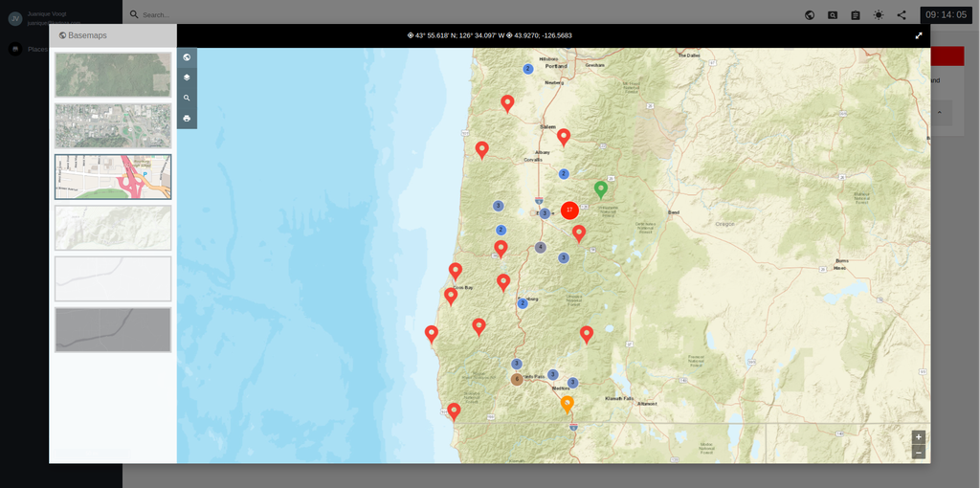Open the image search icon in header
980x488 pixels.
point(833,15)
